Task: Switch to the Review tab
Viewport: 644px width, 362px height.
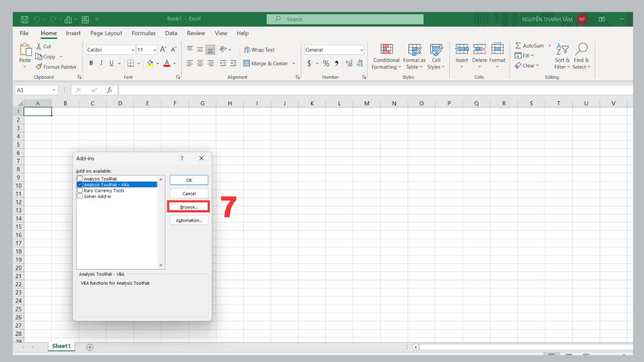Action: coord(196,33)
